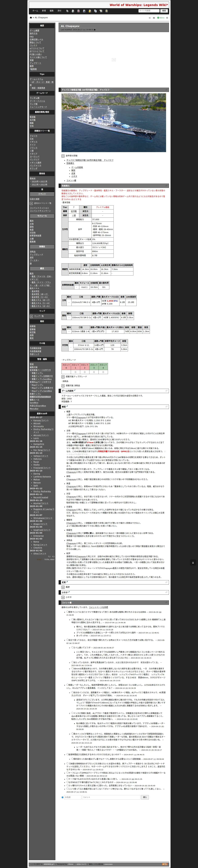
Task: Expand マップ一覧 in the sidebar
Action: pyautogui.click(x=31, y=316)
